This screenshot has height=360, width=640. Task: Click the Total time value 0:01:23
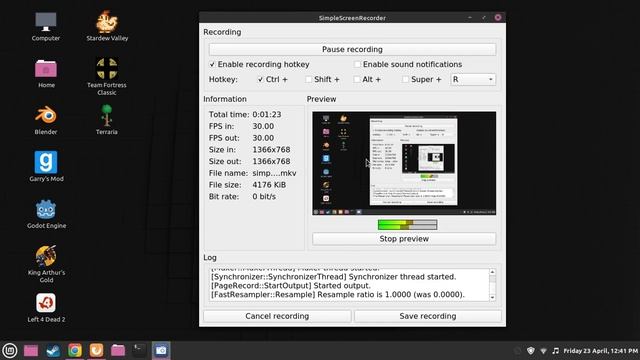(267, 115)
